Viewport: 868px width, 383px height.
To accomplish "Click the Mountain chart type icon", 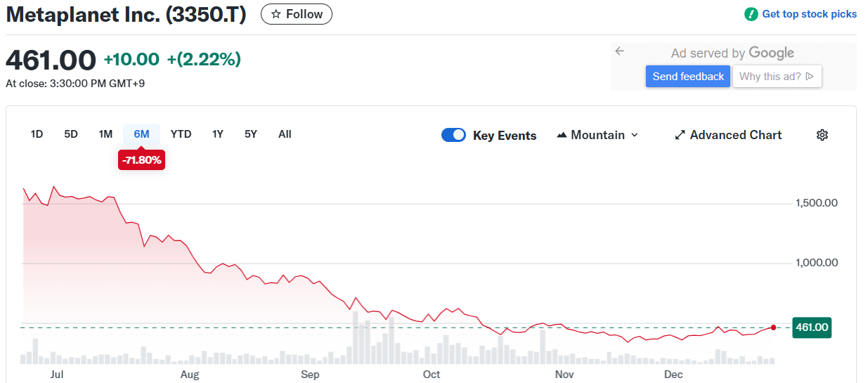I will [562, 135].
